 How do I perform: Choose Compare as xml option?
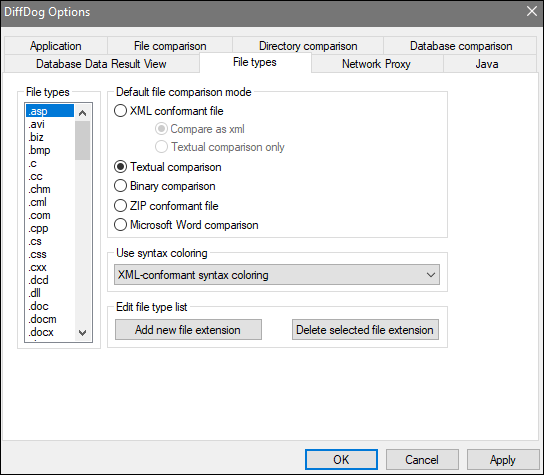coord(200,129)
